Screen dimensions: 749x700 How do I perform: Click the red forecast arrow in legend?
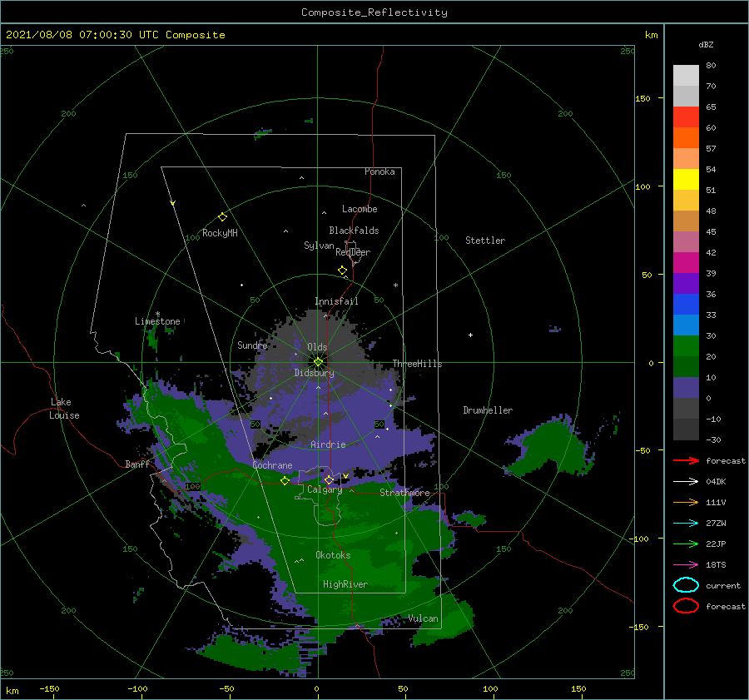(x=686, y=460)
